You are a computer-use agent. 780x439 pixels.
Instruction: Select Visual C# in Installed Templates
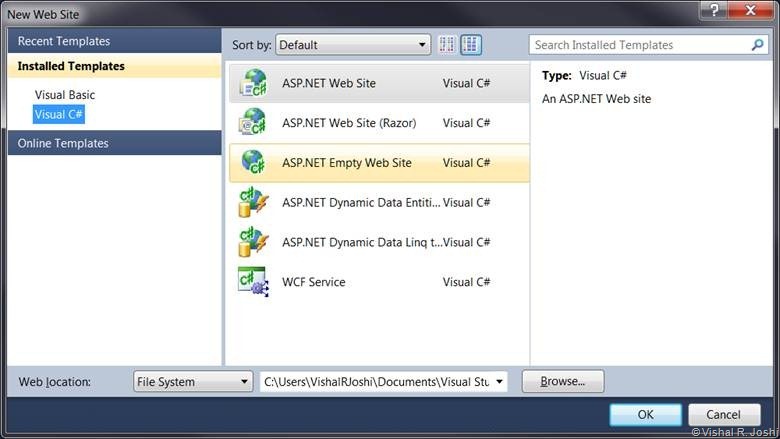[x=59, y=115]
